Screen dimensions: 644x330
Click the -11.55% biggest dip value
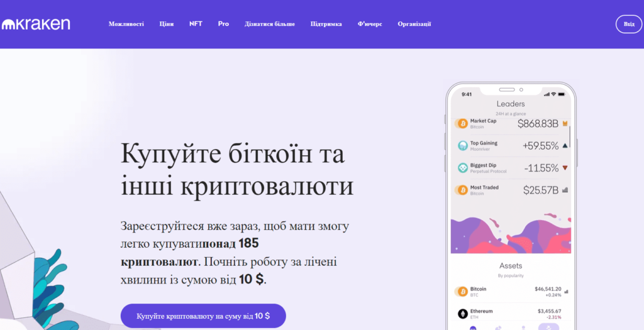tap(541, 168)
